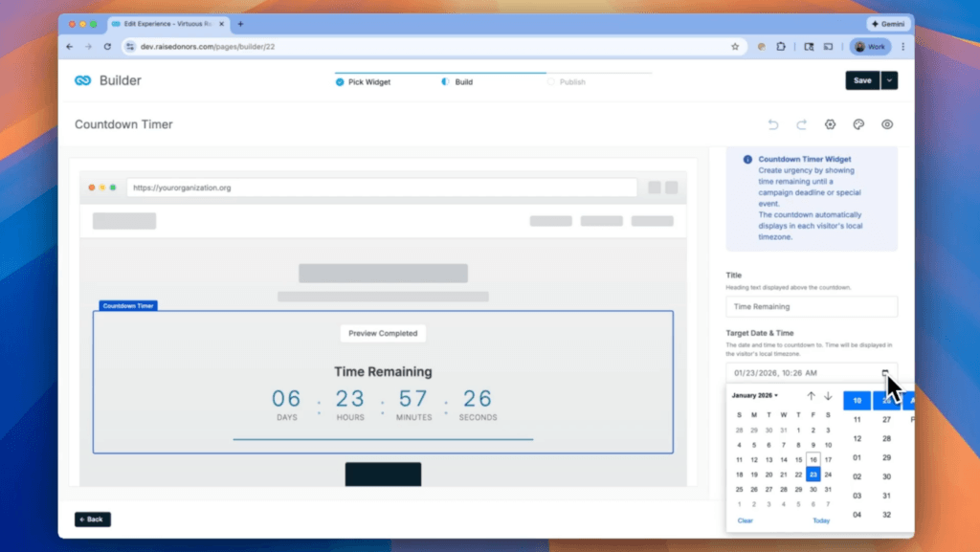Image resolution: width=980 pixels, height=552 pixels.
Task: Expand the Save options dropdown
Action: [889, 80]
